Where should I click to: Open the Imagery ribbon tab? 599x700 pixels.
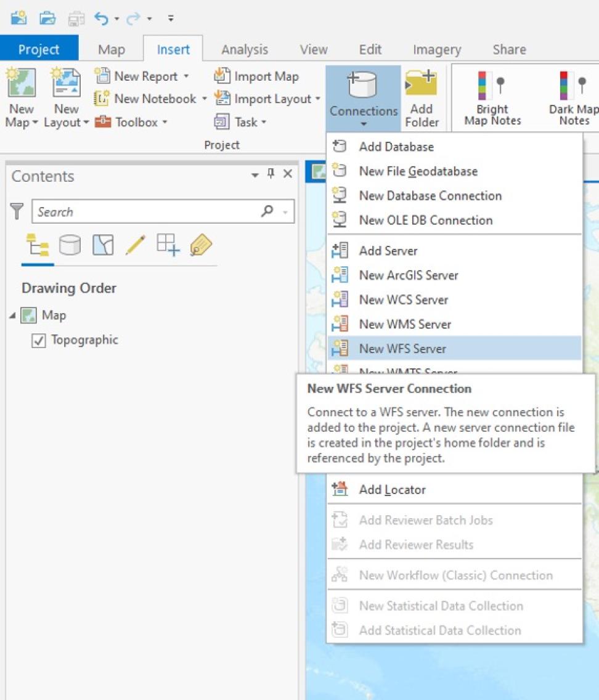pyautogui.click(x=437, y=49)
